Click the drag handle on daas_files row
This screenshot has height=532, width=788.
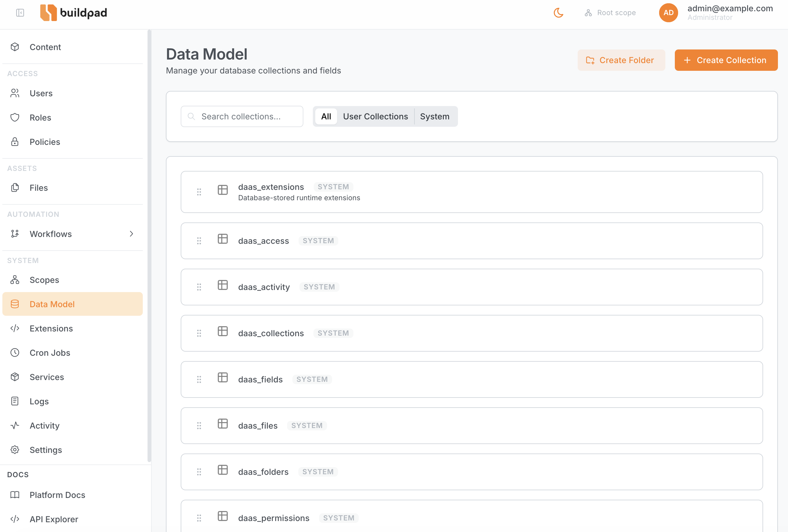(199, 426)
